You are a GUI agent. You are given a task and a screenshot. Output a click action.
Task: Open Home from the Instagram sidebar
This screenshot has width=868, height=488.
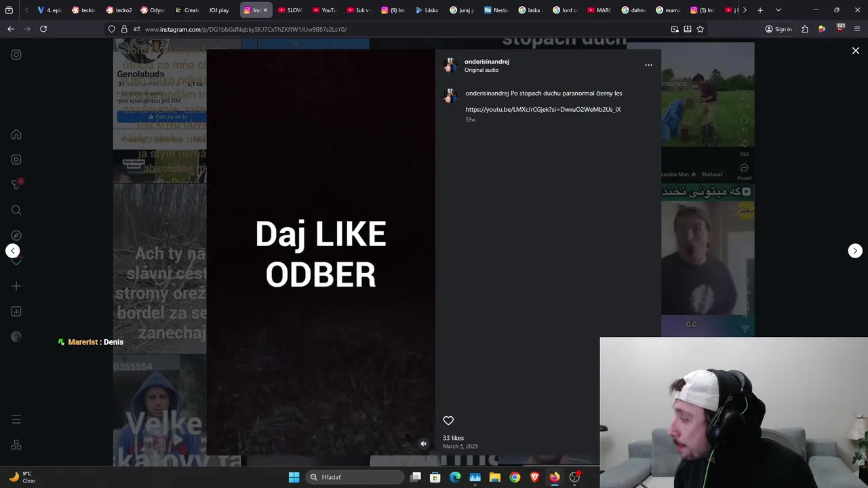[16, 134]
